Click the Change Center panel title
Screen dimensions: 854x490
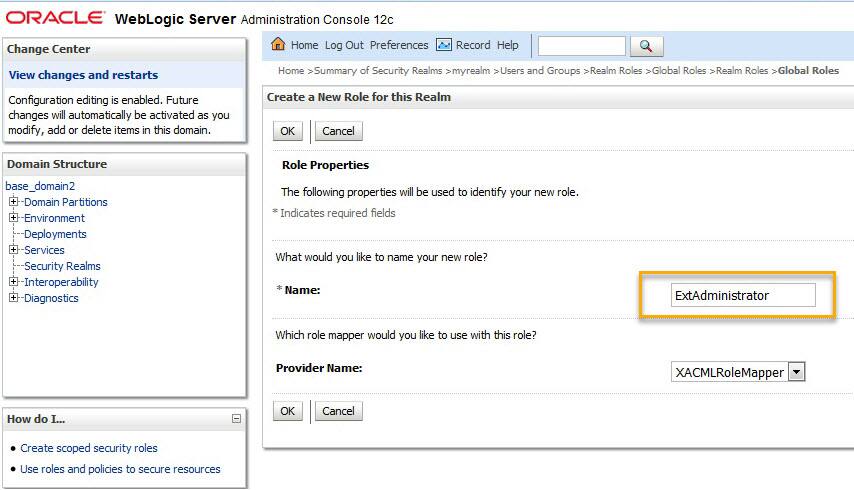(48, 49)
